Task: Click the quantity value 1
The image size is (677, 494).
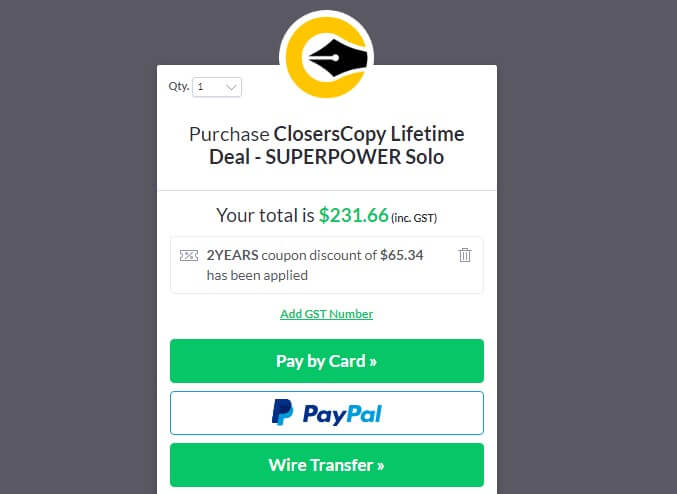Action: [200, 87]
